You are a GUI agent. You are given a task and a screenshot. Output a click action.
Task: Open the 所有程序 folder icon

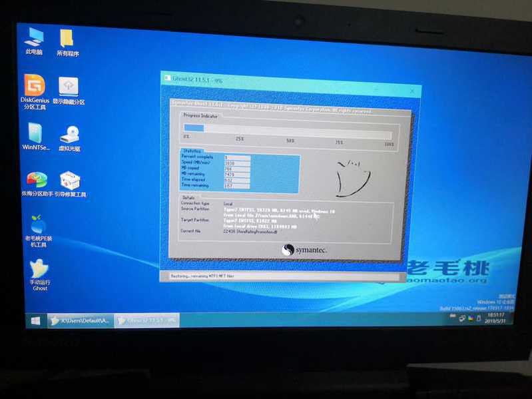click(x=67, y=43)
